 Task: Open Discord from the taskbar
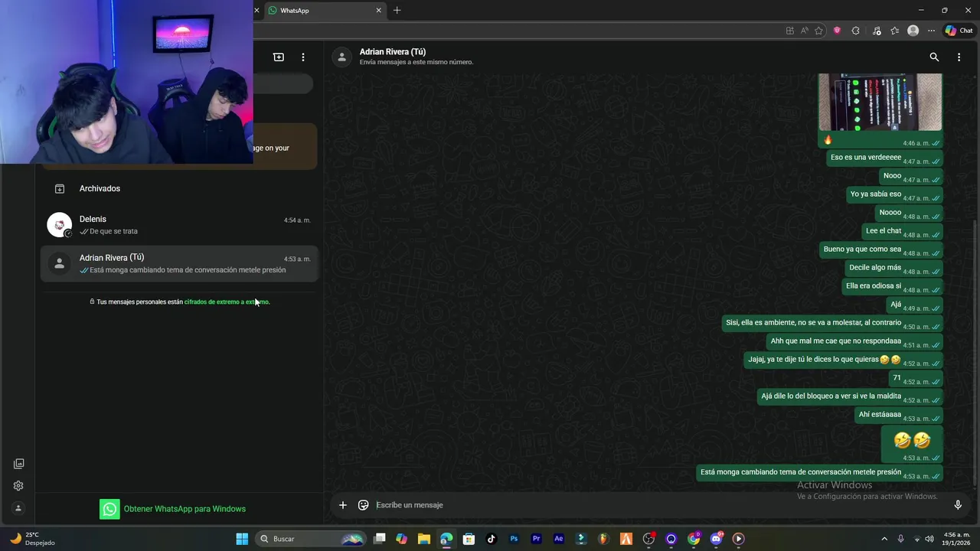click(x=716, y=539)
